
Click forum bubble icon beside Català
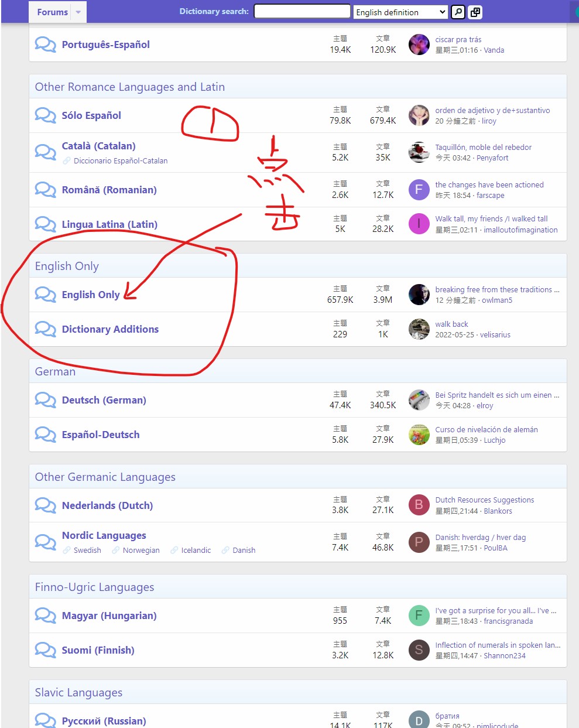45,152
